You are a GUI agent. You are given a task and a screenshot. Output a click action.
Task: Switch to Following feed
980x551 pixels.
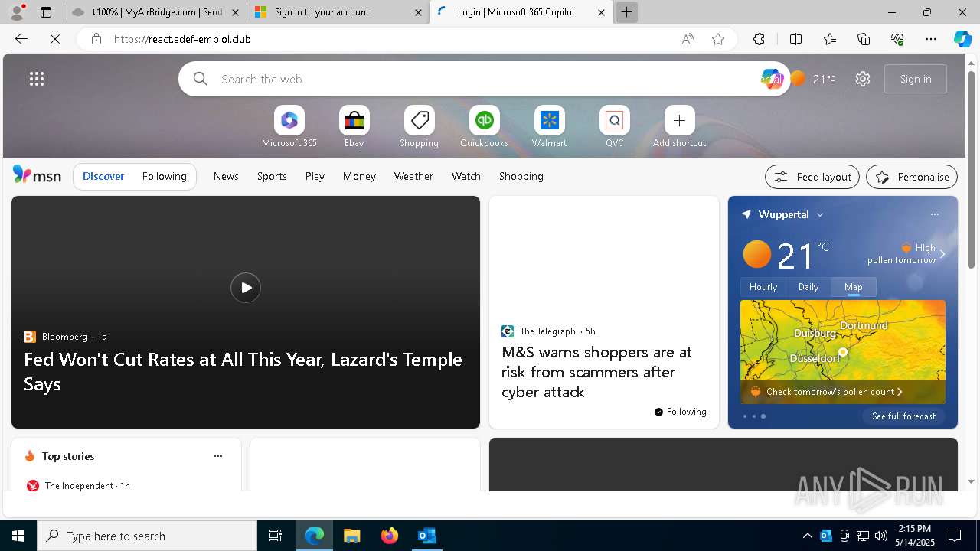[164, 176]
